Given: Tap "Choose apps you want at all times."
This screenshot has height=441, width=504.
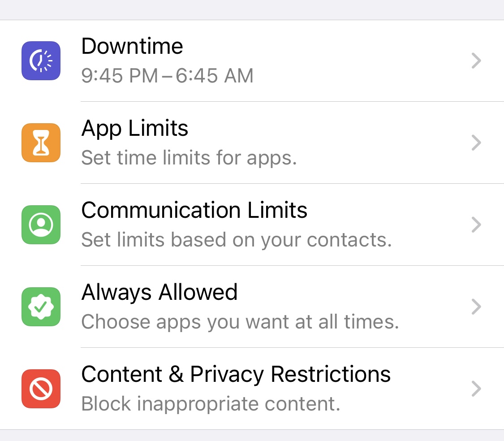Looking at the screenshot, I should click(240, 322).
